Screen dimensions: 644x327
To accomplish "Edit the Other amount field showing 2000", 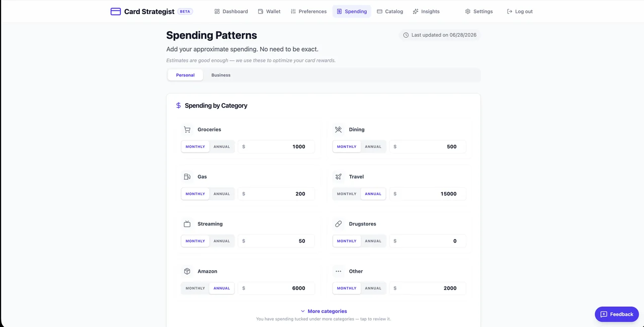I will pyautogui.click(x=428, y=288).
